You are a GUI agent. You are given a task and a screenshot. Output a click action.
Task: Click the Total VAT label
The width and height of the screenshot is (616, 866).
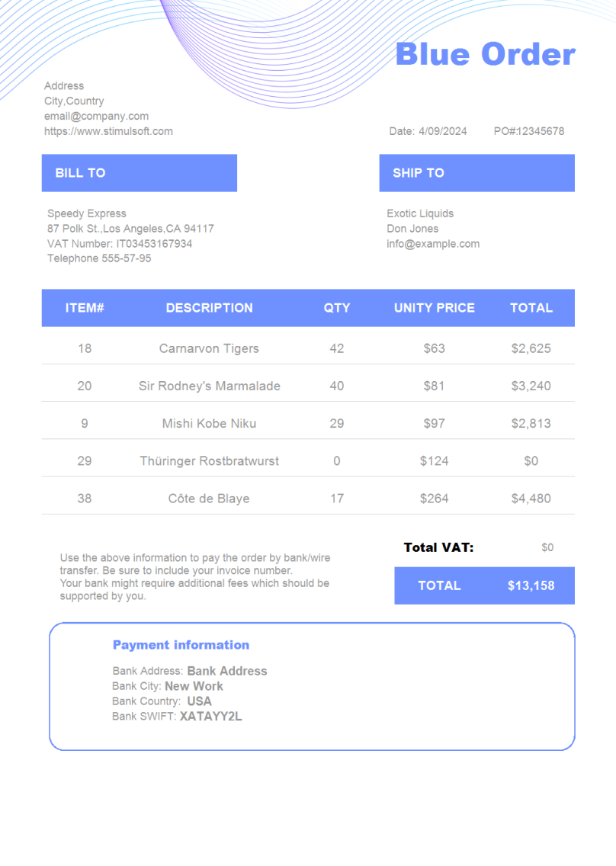(x=438, y=547)
